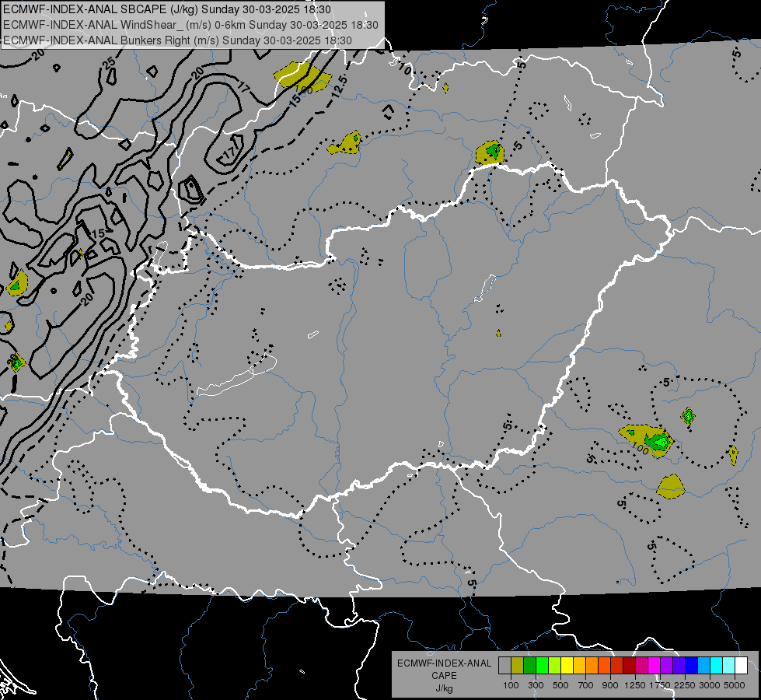Pick the yellow-green swatch before 500

[x=554, y=666]
